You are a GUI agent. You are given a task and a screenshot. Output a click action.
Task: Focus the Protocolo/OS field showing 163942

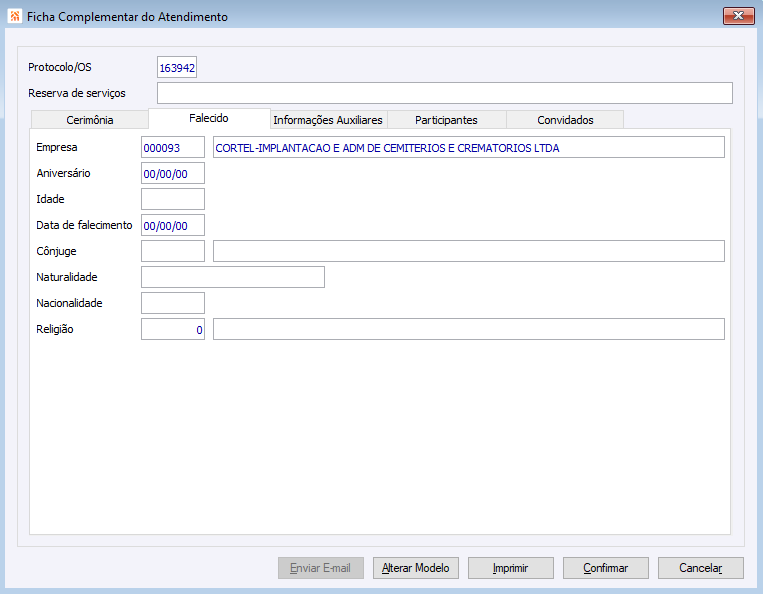point(177,67)
